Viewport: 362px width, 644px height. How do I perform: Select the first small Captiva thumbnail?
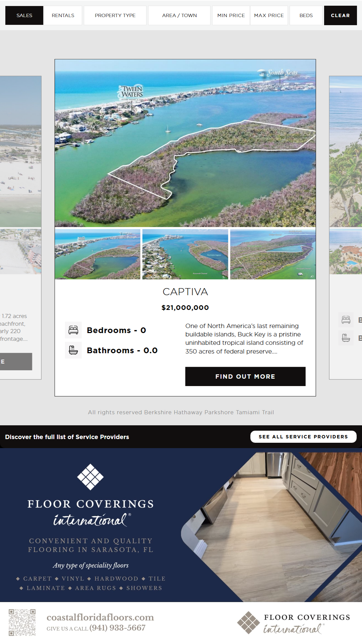coord(98,254)
